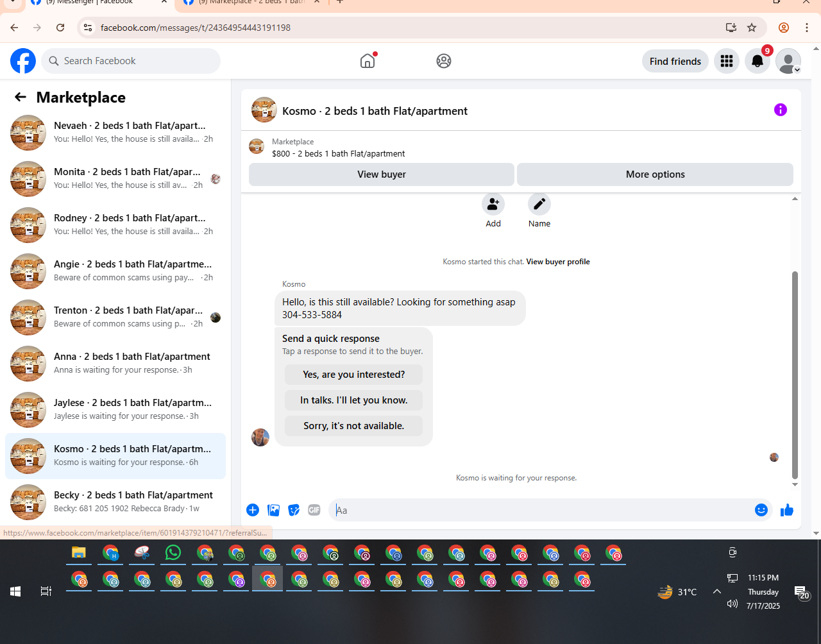Open the 31°C weather widget
Screen dimensions: 821x644
pos(677,591)
